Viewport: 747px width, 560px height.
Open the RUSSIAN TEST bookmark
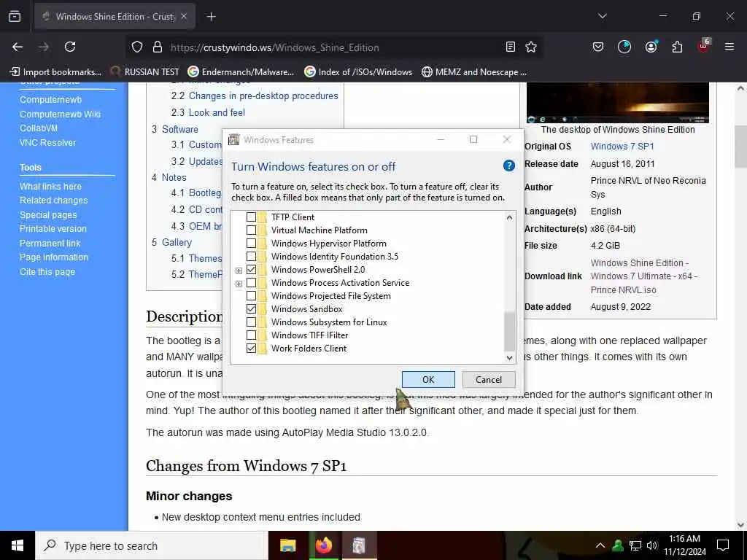[145, 72]
